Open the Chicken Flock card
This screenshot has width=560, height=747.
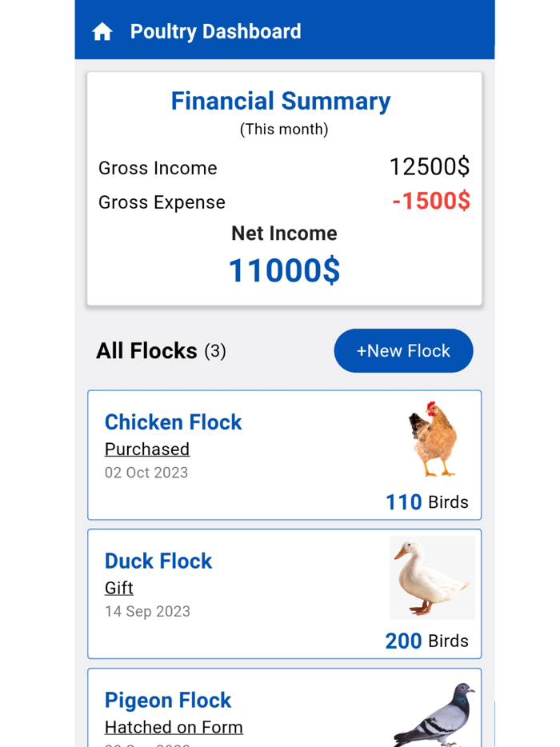[173, 422]
